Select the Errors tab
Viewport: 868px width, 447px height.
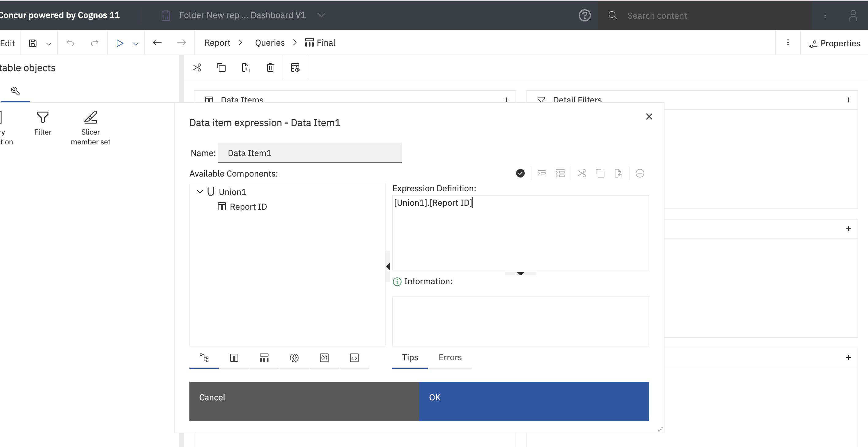(450, 357)
